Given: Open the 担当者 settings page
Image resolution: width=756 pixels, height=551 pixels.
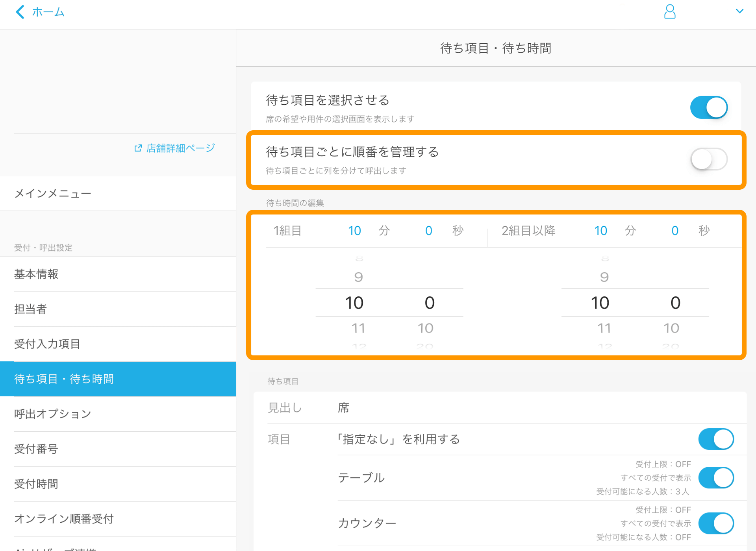Looking at the screenshot, I should [x=30, y=309].
